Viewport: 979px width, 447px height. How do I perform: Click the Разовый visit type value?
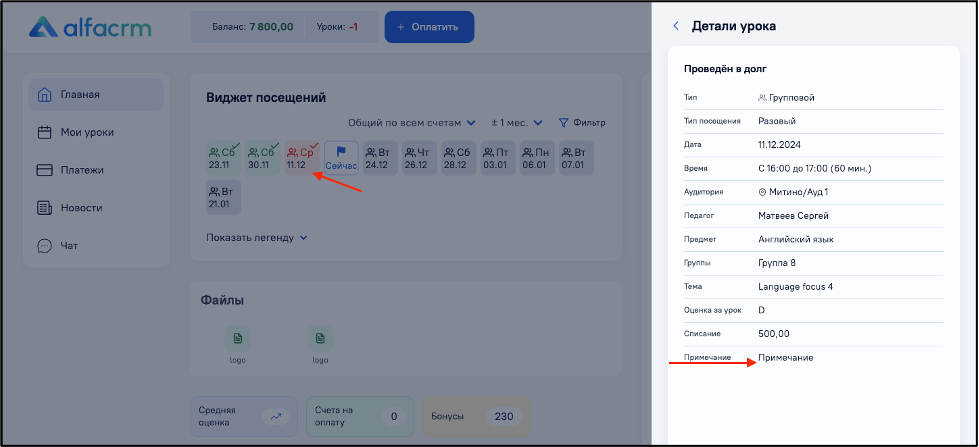(x=777, y=121)
